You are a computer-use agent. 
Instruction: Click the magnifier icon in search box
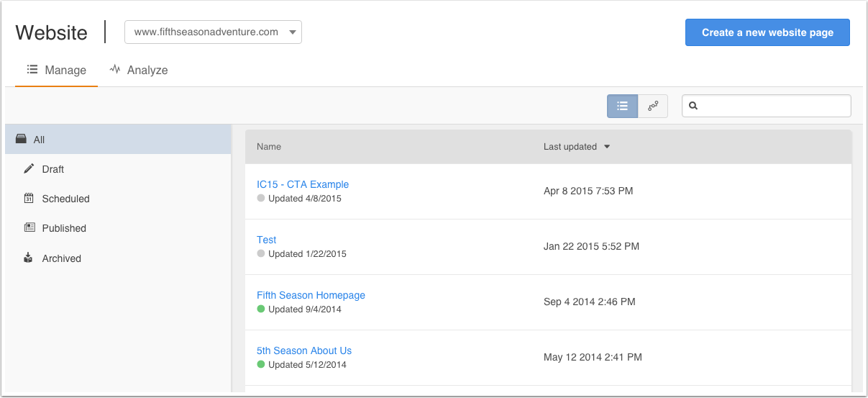point(693,106)
